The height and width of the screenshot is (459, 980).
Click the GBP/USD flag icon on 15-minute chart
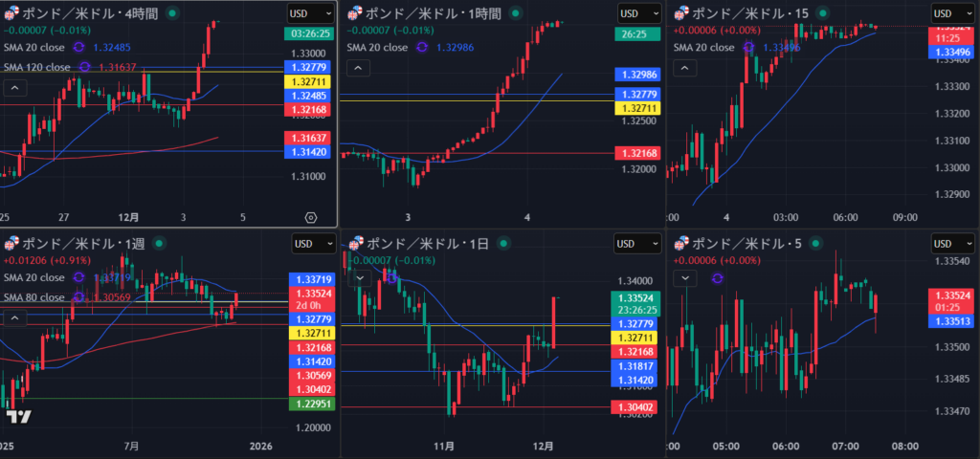coord(681,12)
